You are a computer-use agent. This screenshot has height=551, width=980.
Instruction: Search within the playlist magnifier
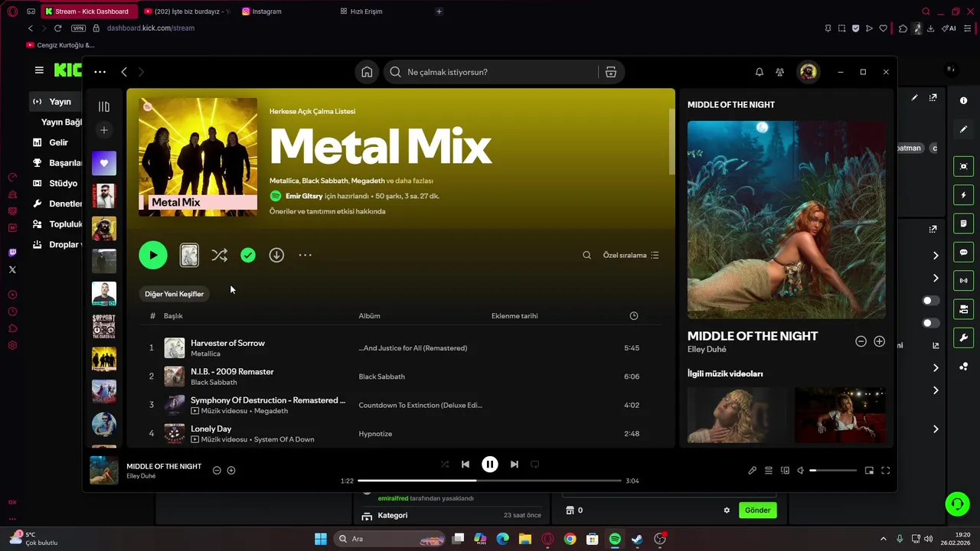586,255
